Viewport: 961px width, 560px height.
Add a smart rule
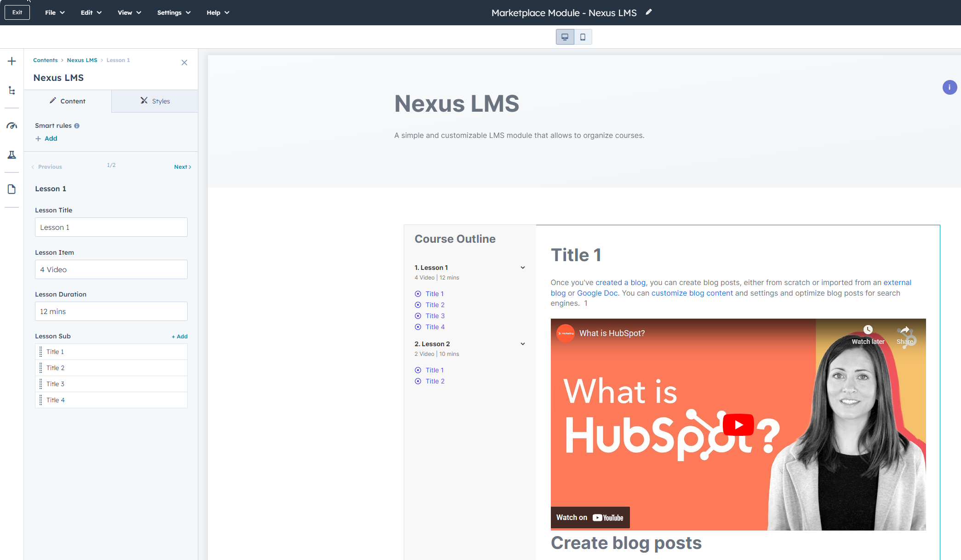pyautogui.click(x=46, y=138)
